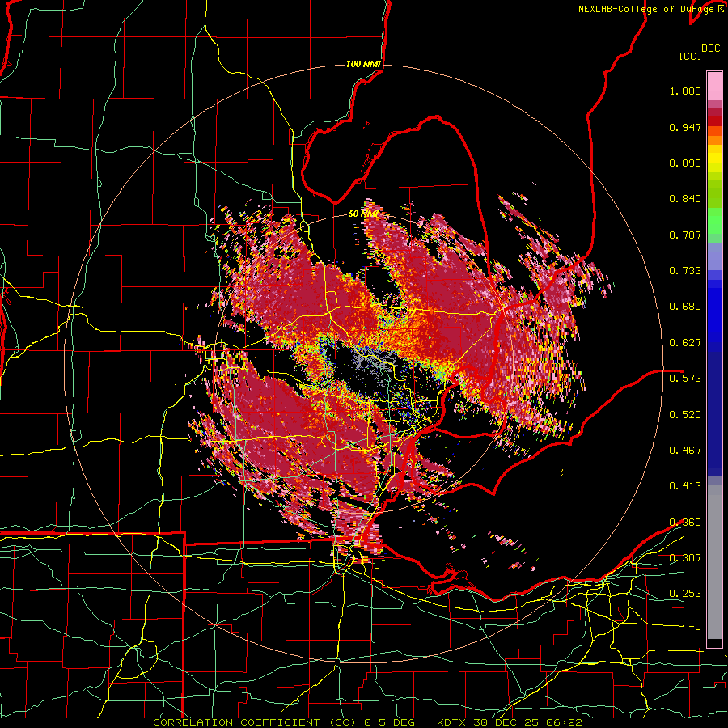728x728 pixels.
Task: Click the 50 NMI range ring label
Action: [363, 214]
